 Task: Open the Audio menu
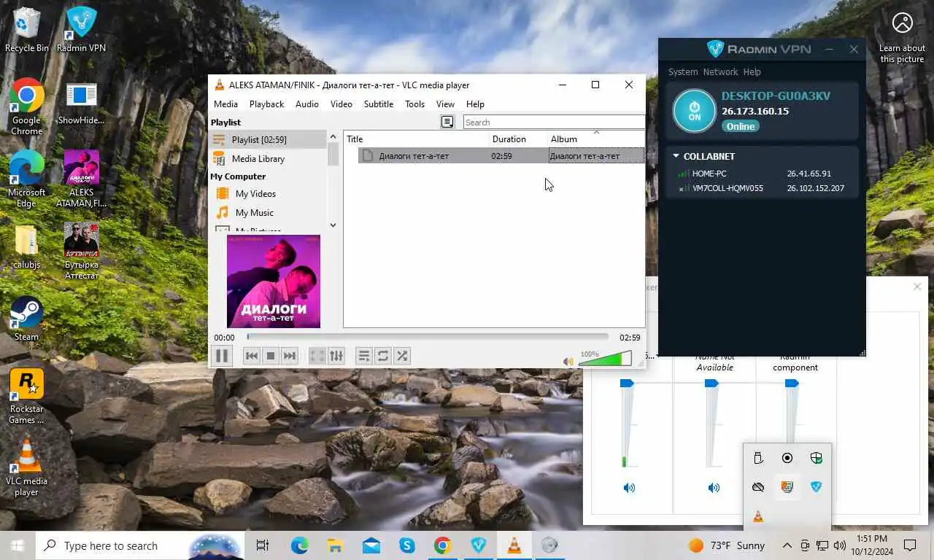pyautogui.click(x=306, y=104)
